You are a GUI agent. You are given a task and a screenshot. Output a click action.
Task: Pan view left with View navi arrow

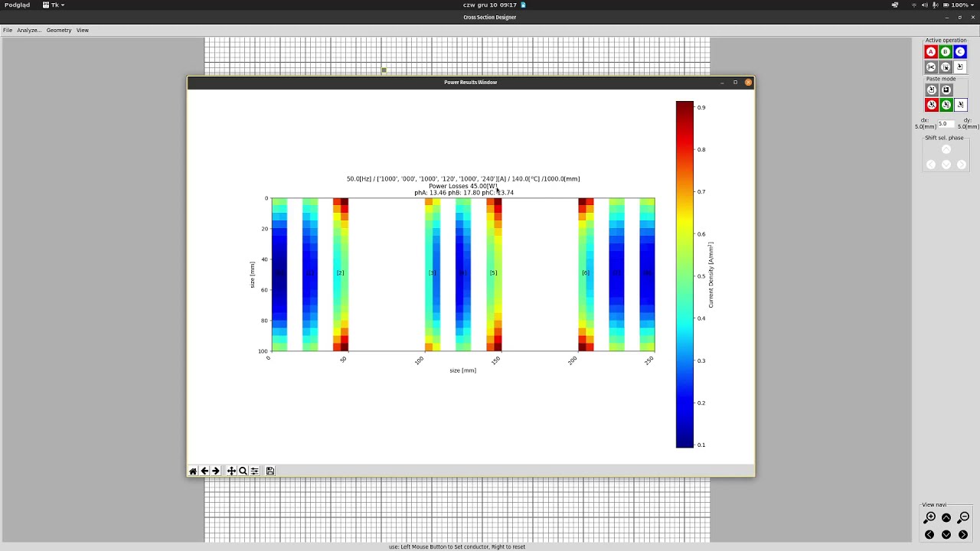click(x=929, y=534)
